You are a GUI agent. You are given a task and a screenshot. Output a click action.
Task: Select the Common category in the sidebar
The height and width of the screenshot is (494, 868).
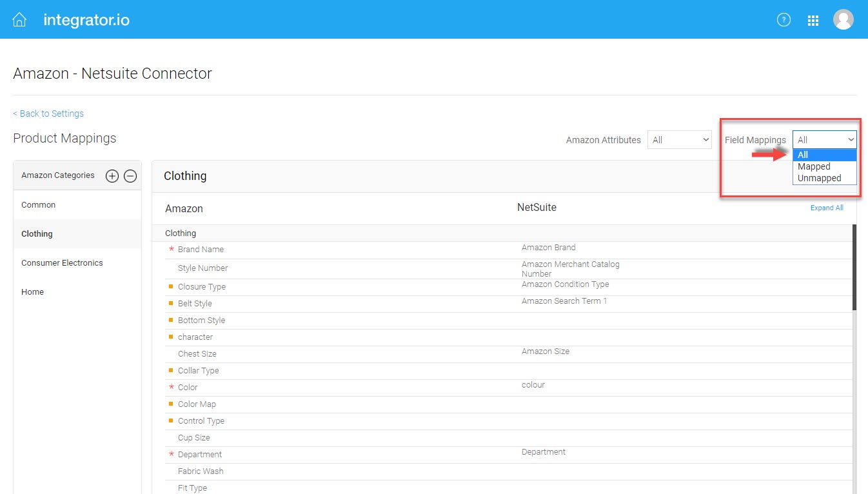click(38, 204)
